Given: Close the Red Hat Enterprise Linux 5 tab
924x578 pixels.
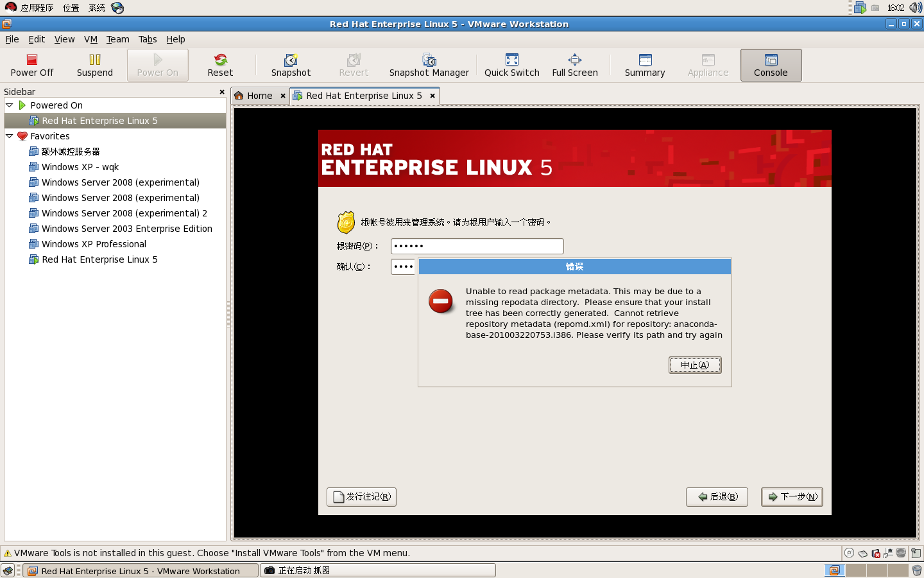Looking at the screenshot, I should [x=432, y=96].
